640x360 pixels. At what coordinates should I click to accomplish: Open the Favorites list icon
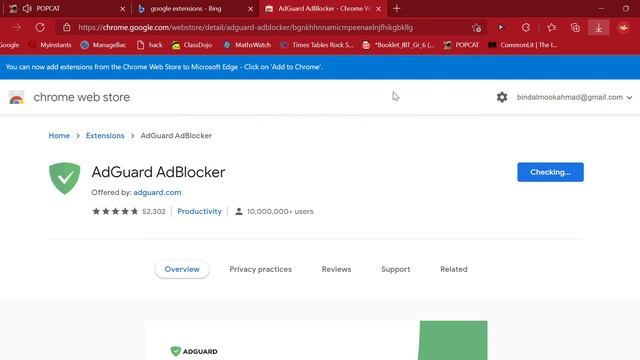[551, 27]
